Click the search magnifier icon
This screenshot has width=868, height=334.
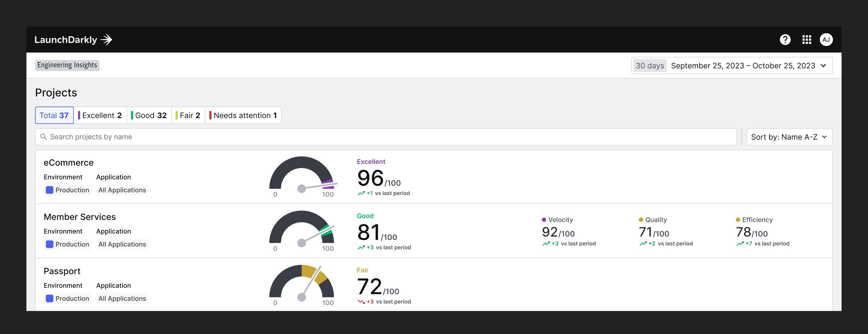point(44,137)
